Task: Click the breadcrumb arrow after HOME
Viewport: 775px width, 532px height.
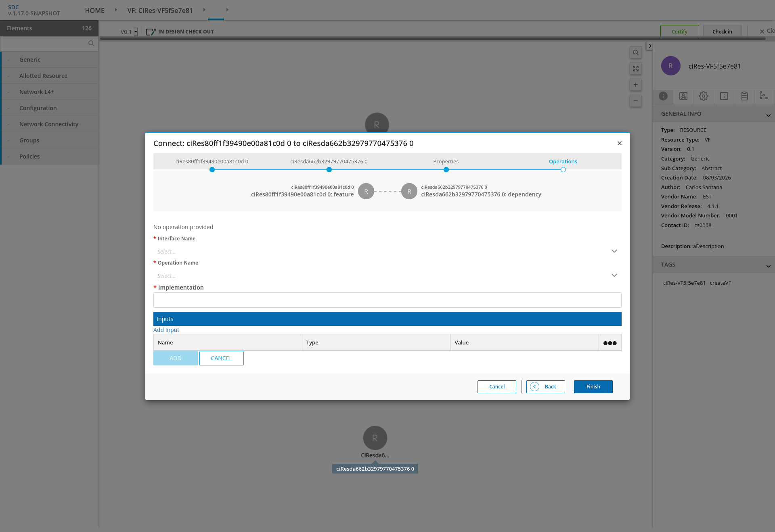Action: coord(116,10)
